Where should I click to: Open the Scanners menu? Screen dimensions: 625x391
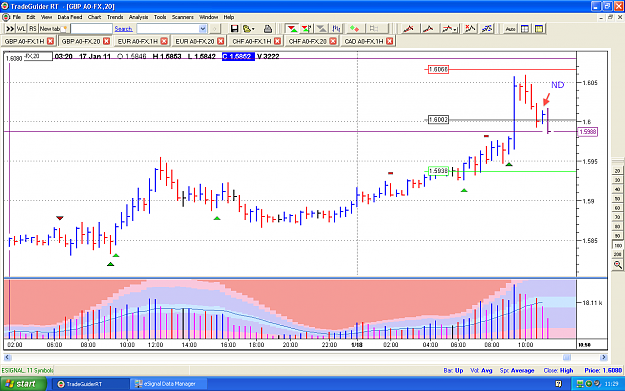[183, 17]
